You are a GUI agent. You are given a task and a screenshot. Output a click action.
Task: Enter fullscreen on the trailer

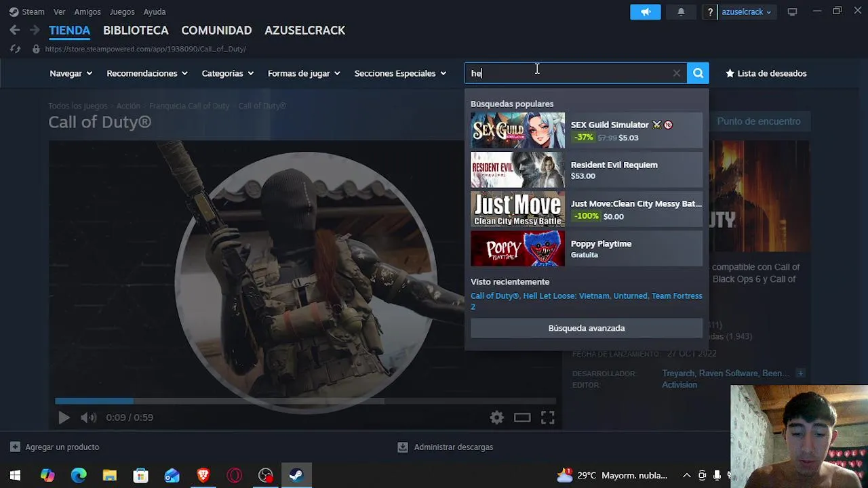pos(548,418)
